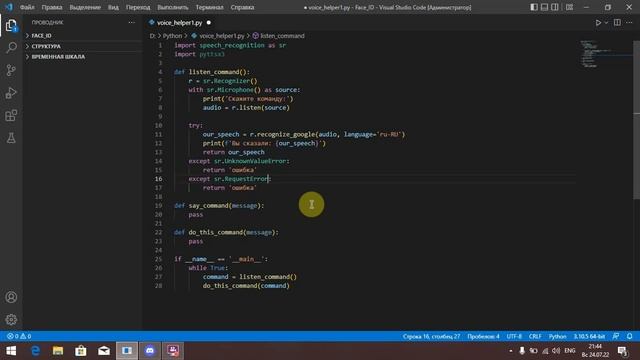Place cursor on line 19 def say_command

click(219, 206)
